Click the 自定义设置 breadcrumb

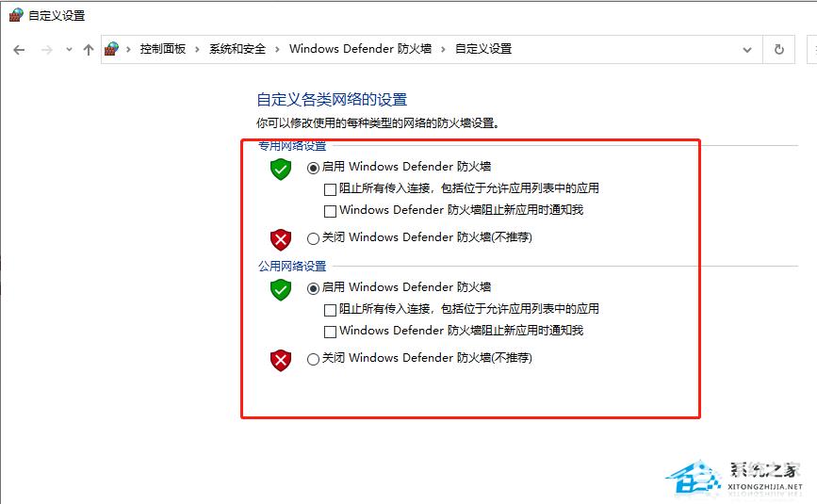coord(483,49)
